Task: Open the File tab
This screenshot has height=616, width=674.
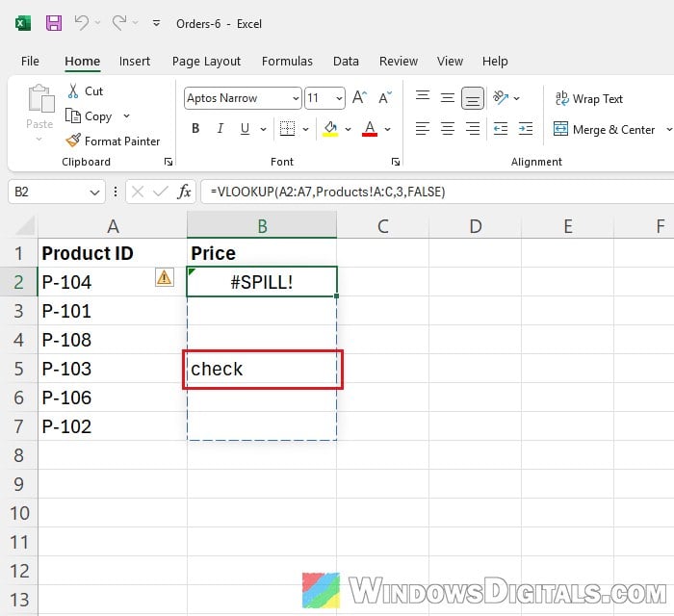Action: pyautogui.click(x=30, y=61)
